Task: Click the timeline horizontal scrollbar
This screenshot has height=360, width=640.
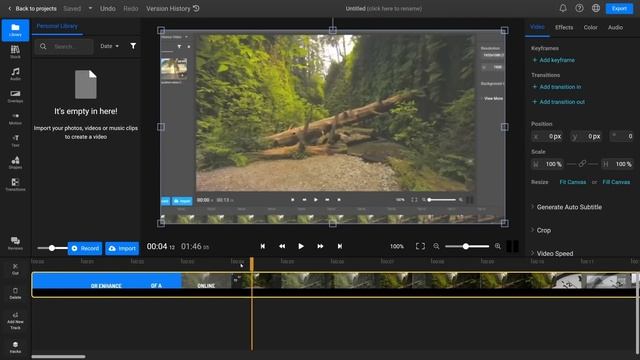Action: tap(58, 357)
